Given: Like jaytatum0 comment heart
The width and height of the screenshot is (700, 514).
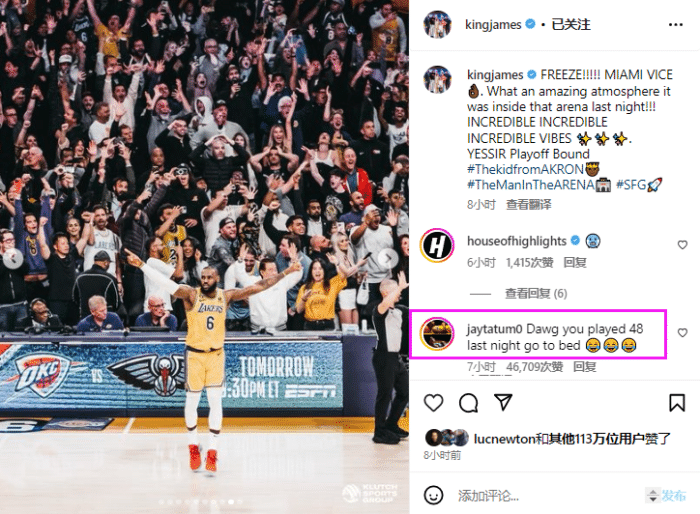Looking at the screenshot, I should click(682, 333).
